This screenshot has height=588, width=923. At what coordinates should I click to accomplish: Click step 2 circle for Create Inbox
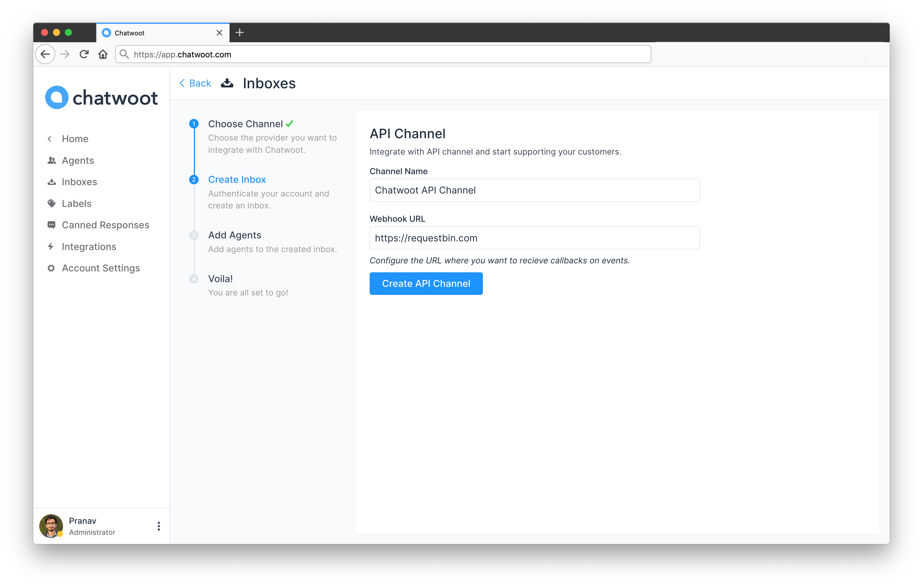click(x=194, y=179)
